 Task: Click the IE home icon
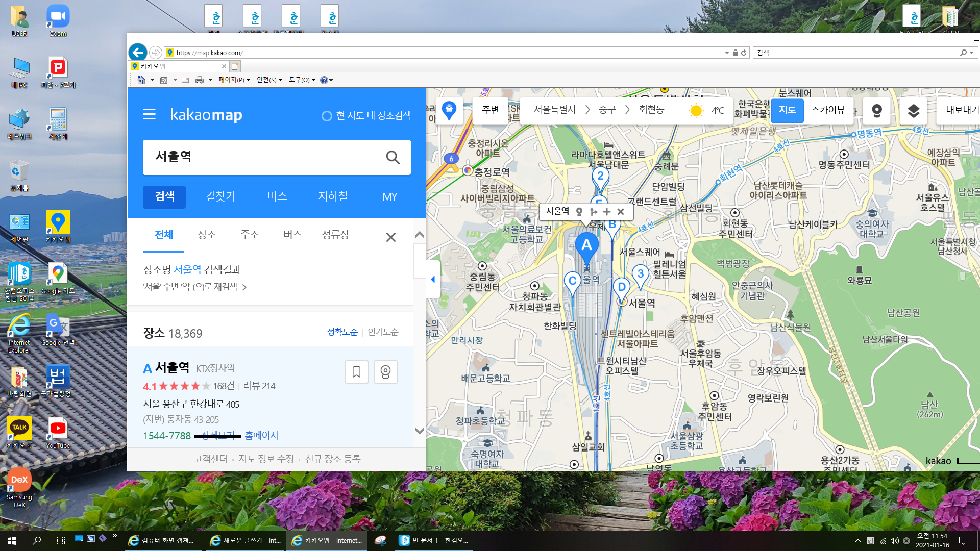point(141,80)
